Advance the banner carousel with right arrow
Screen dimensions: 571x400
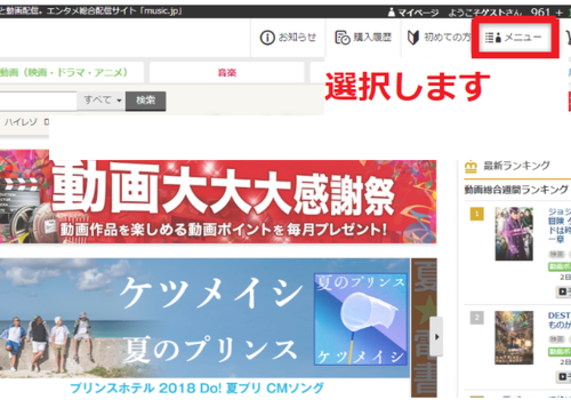[x=437, y=337]
